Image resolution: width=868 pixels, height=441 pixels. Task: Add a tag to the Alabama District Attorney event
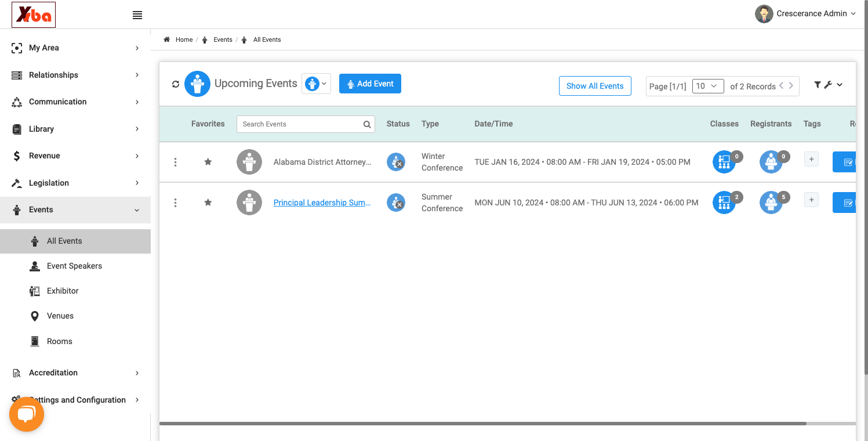click(x=811, y=159)
